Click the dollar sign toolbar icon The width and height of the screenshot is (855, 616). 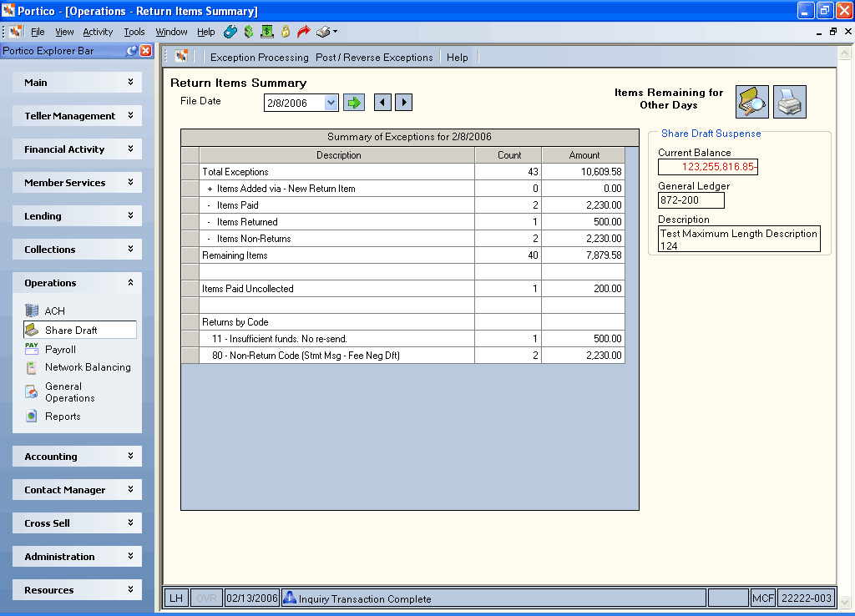(249, 32)
